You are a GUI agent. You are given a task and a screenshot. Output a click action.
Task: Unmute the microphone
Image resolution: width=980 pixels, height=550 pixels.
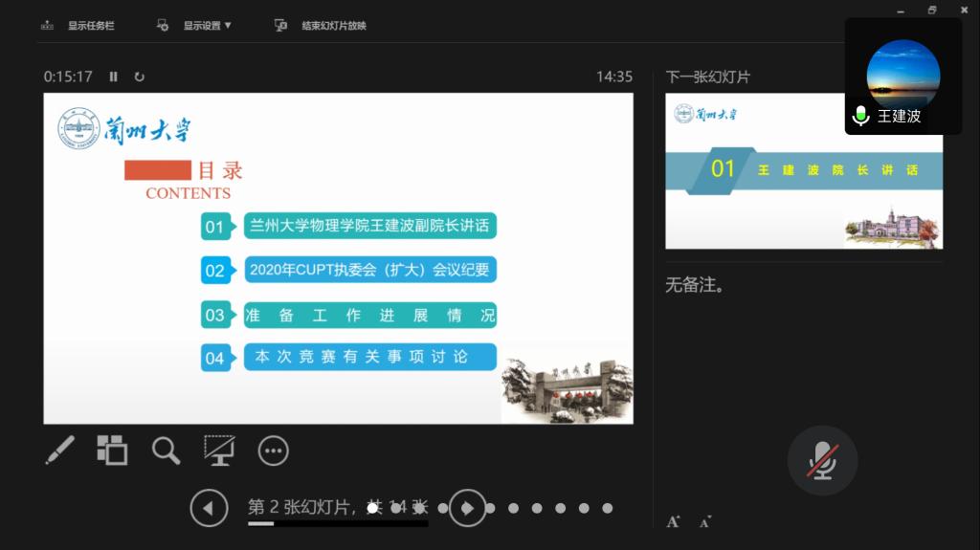point(822,461)
